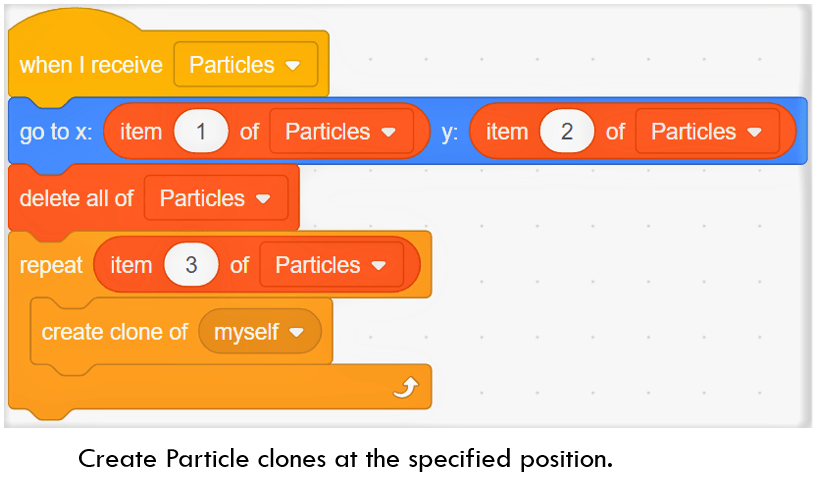Screen dimensions: 814x480
Task: Select the create clone of block
Action: click(114, 332)
